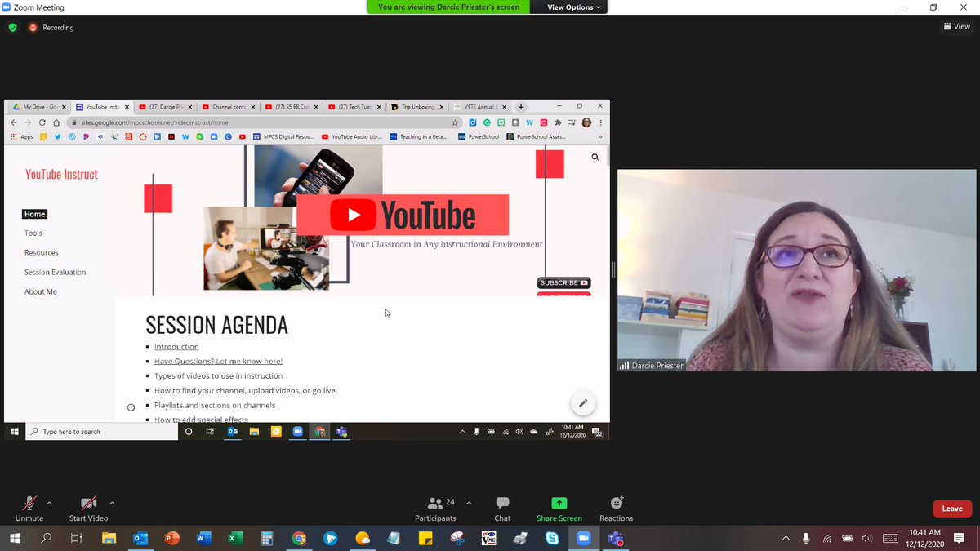This screenshot has height=551, width=980.
Task: Switch to The Unboxing tab
Action: [418, 107]
